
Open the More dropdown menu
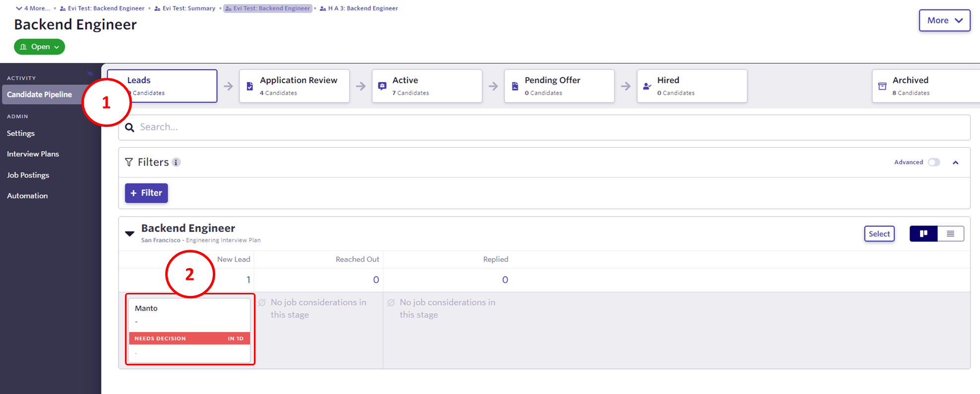click(x=944, y=20)
